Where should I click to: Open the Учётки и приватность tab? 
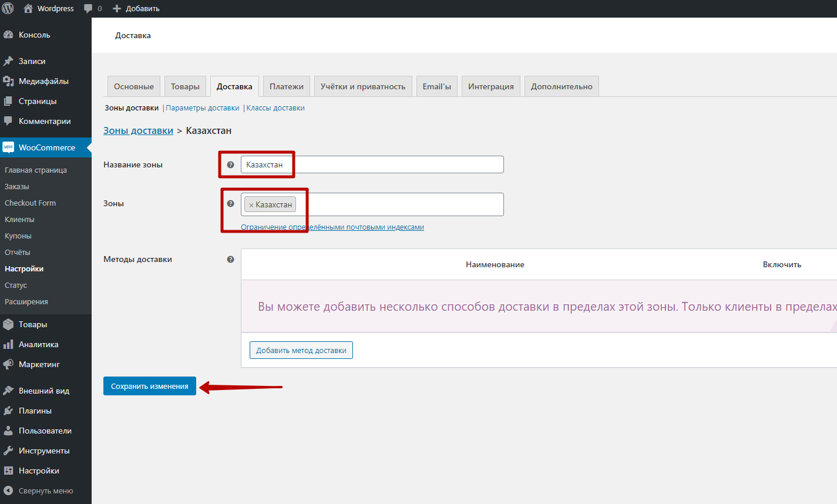click(x=363, y=86)
